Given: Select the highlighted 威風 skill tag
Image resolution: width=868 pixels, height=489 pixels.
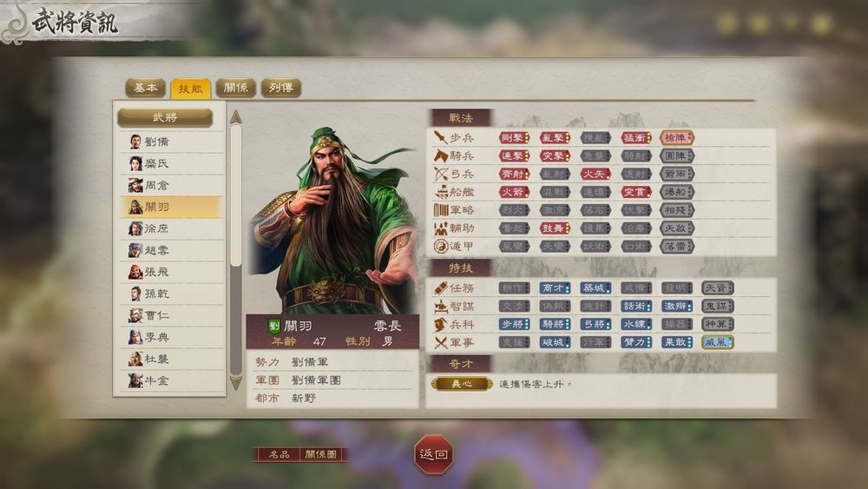Looking at the screenshot, I should coord(718,342).
